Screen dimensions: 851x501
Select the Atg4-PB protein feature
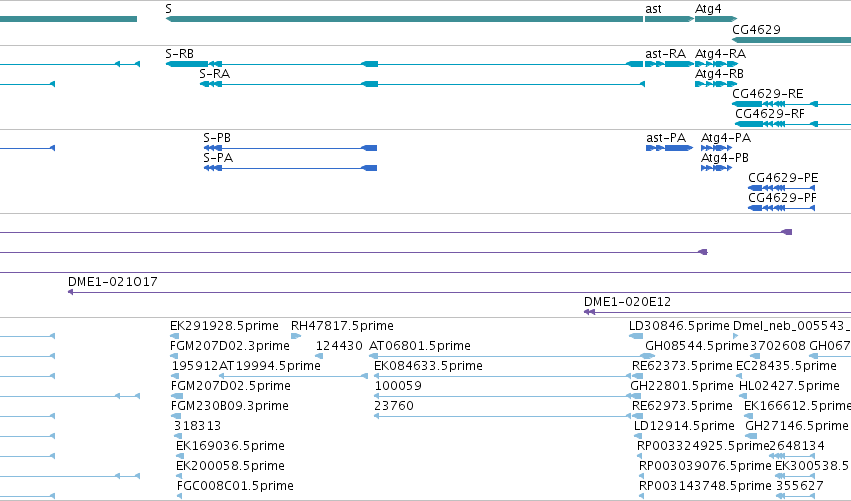pyautogui.click(x=716, y=168)
